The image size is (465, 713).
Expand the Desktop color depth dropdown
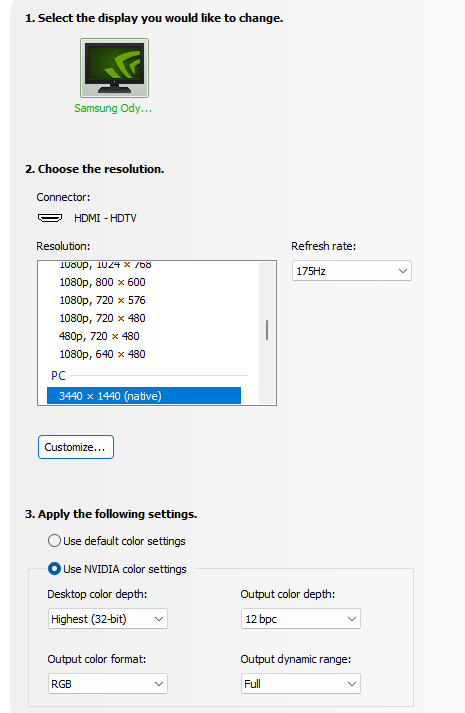pos(108,619)
